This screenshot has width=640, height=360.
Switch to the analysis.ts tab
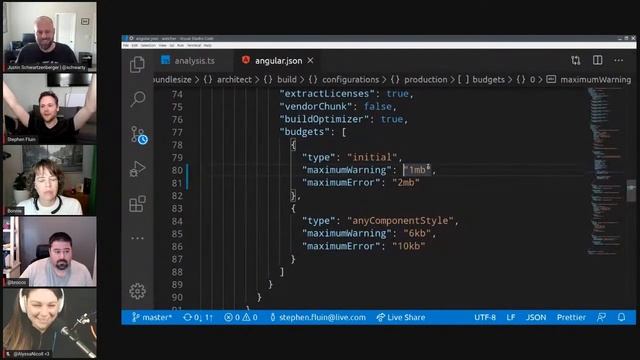[x=194, y=60]
